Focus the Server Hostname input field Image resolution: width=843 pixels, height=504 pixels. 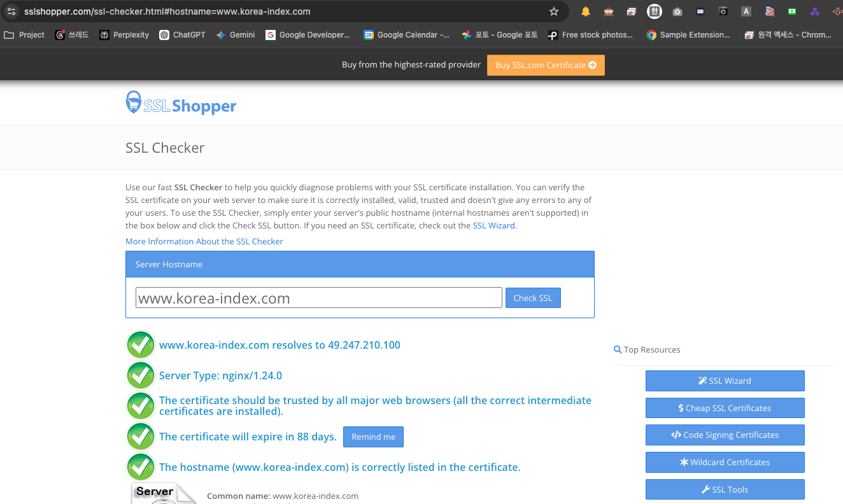[319, 298]
